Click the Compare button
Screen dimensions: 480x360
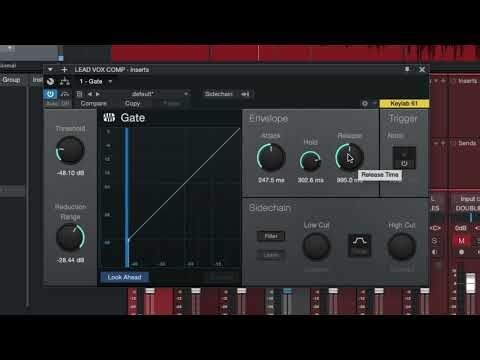[x=94, y=103]
